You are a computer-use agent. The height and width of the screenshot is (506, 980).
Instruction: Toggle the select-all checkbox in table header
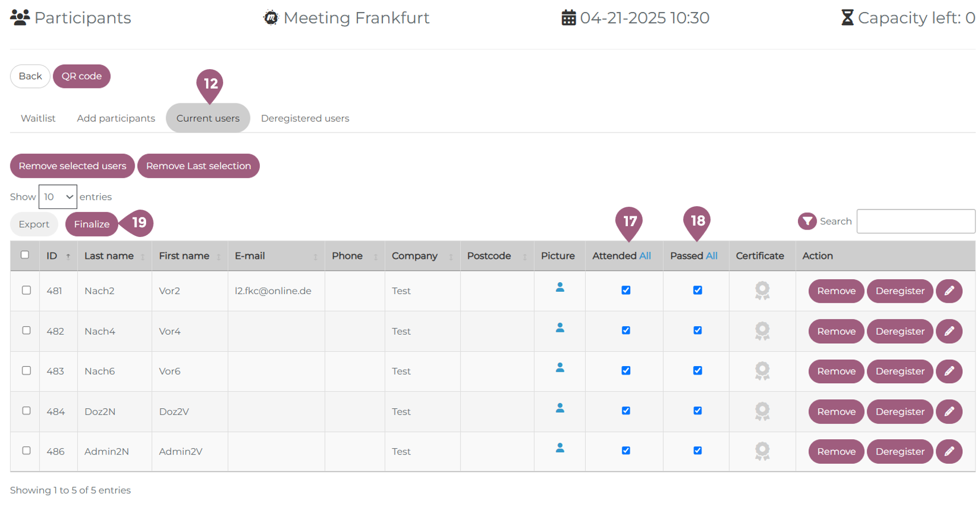coord(25,255)
